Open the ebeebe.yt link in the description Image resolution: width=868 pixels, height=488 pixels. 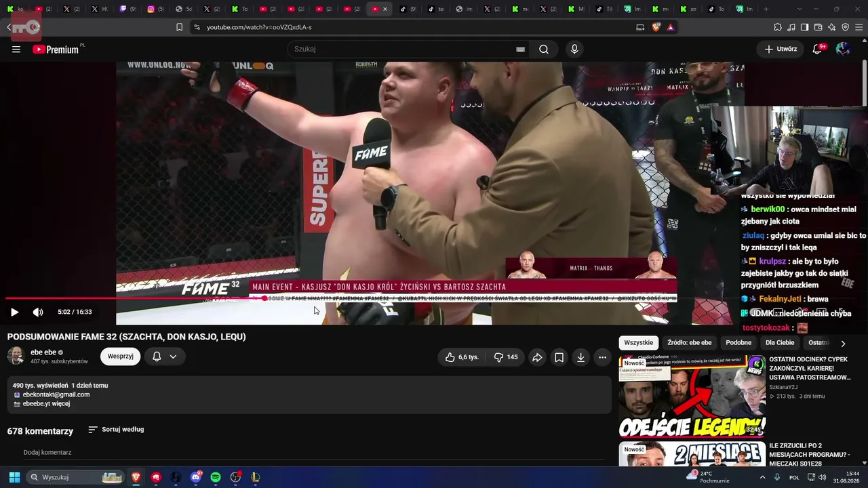(x=37, y=404)
